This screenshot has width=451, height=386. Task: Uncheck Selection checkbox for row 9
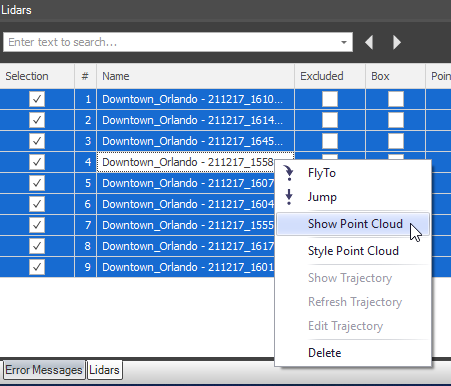(37, 267)
